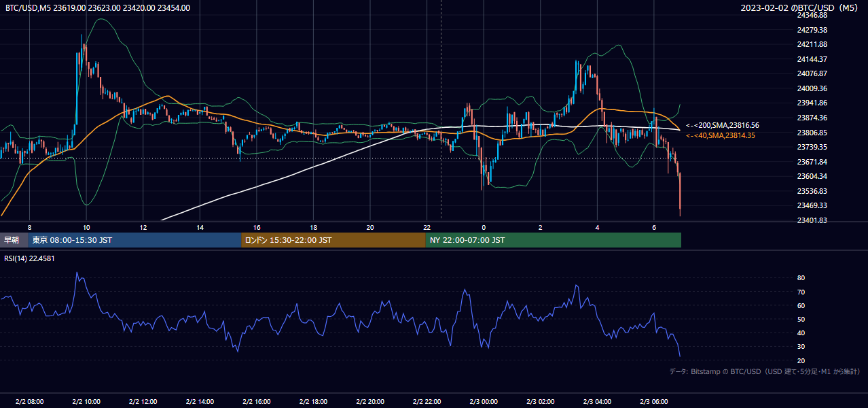Click the 23401.83 price axis label
The image size is (868, 408).
(812, 220)
